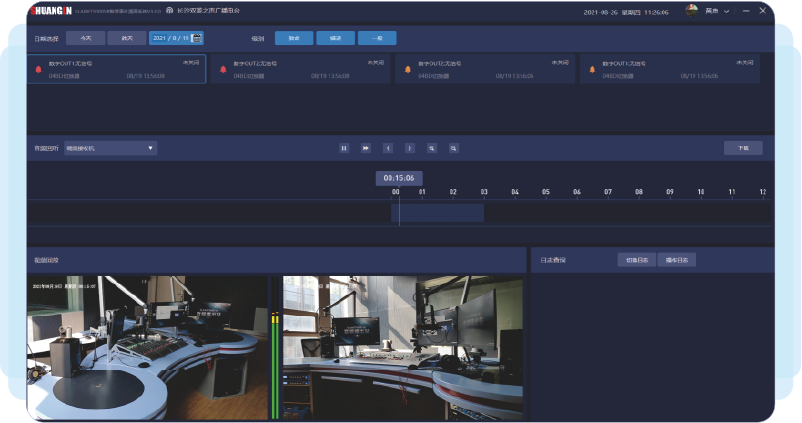Image resolution: width=802 pixels, height=423 pixels.
Task: Pause the video playback
Action: pos(343,148)
